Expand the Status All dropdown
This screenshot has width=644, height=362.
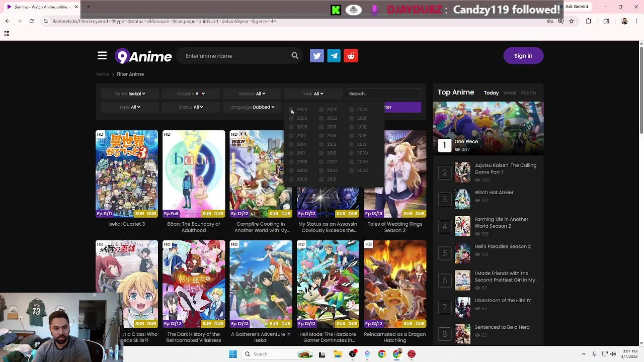click(191, 107)
